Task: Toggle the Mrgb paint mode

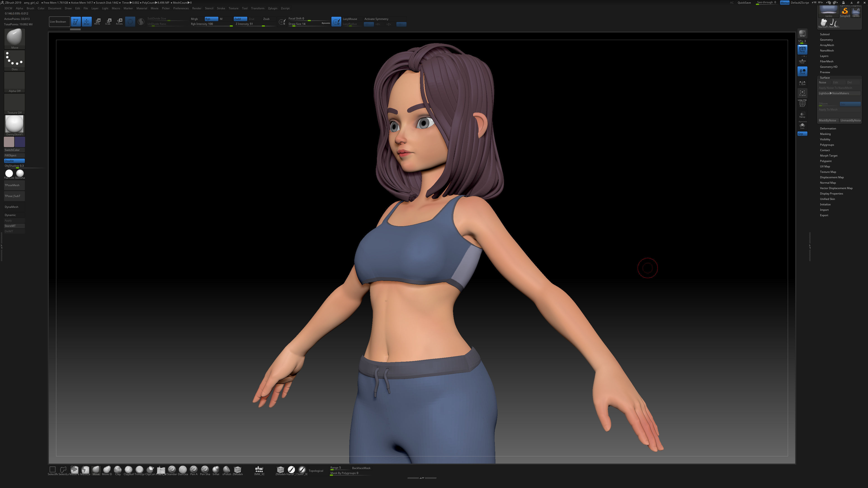Action: coord(194,19)
